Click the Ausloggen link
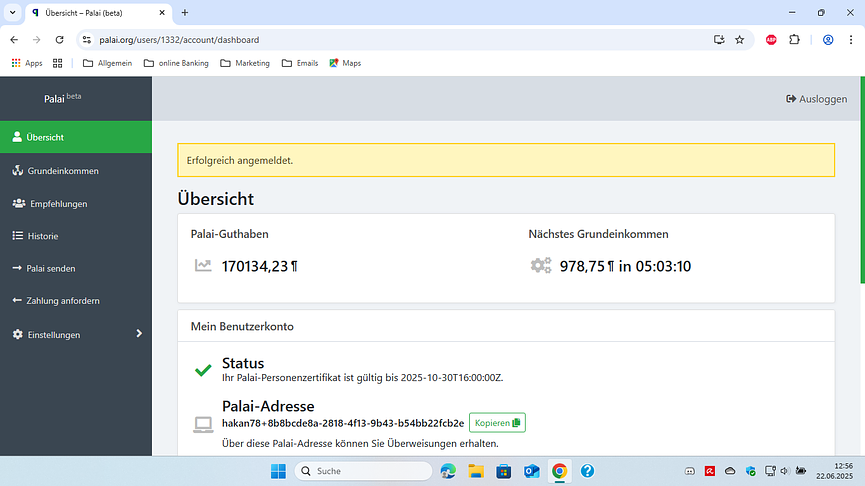Screen dimensions: 865x486 tap(816, 99)
